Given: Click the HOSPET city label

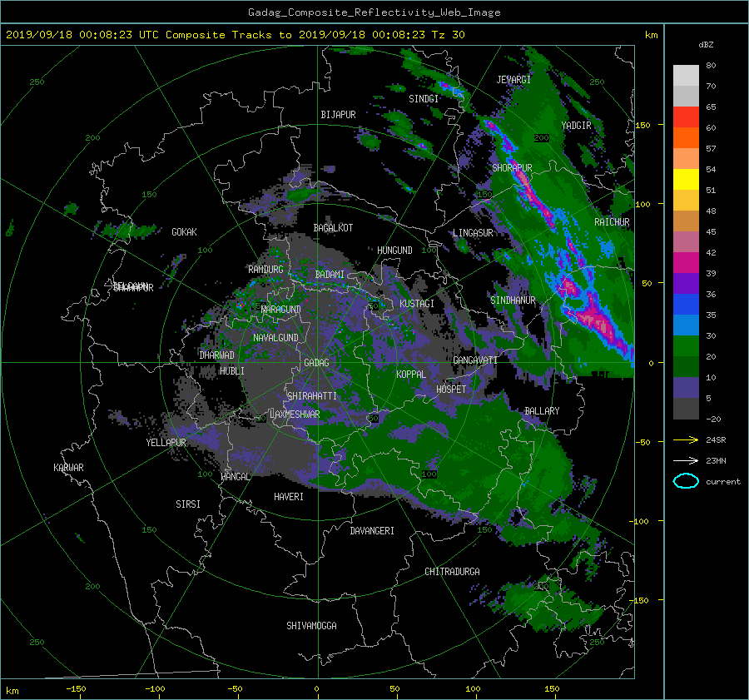Looking at the screenshot, I should [x=451, y=390].
